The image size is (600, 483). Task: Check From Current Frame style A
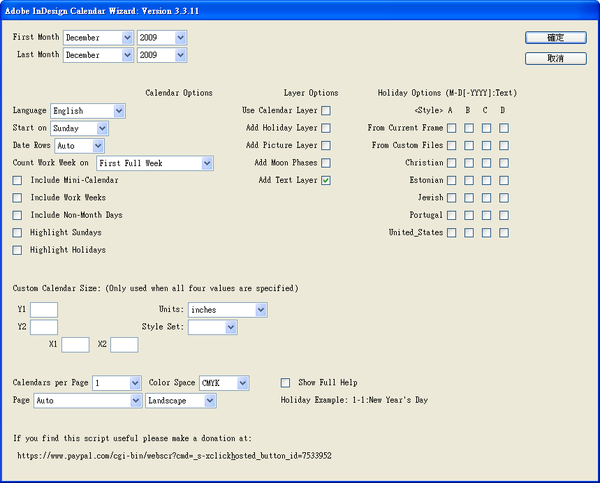click(452, 128)
